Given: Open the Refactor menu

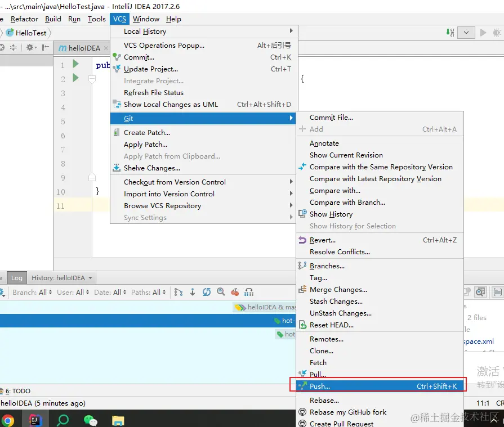Looking at the screenshot, I should click(24, 19).
